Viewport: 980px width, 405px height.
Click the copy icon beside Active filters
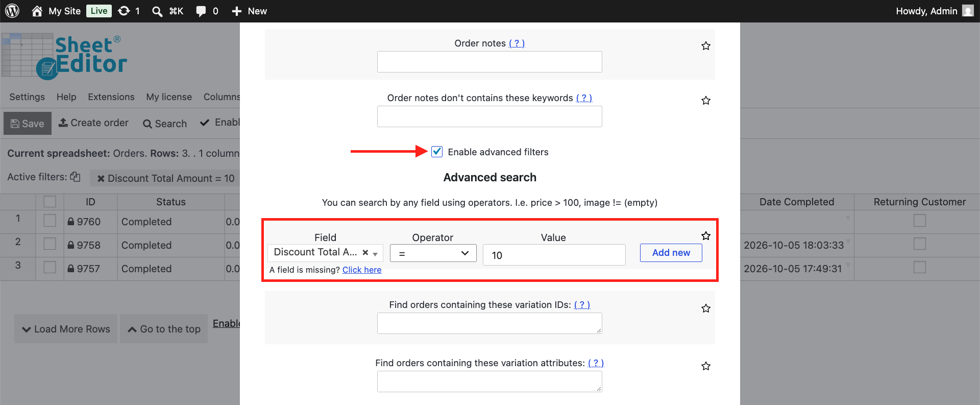[75, 177]
